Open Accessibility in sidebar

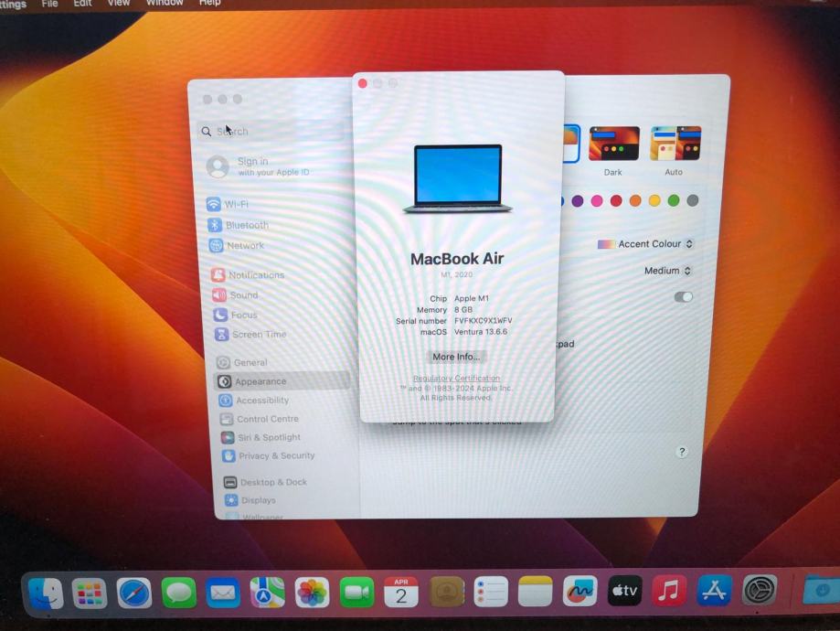253,401
